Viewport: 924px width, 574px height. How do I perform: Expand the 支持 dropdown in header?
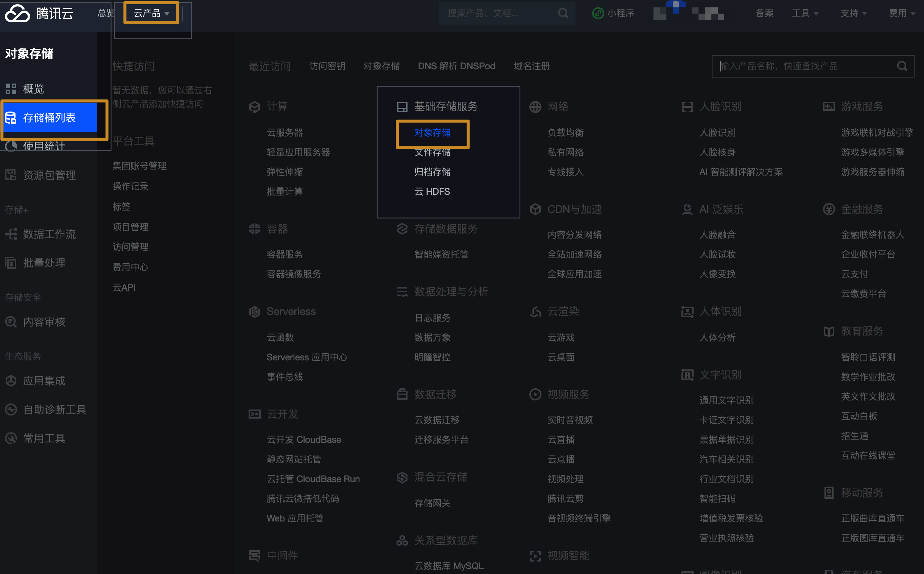tap(853, 13)
